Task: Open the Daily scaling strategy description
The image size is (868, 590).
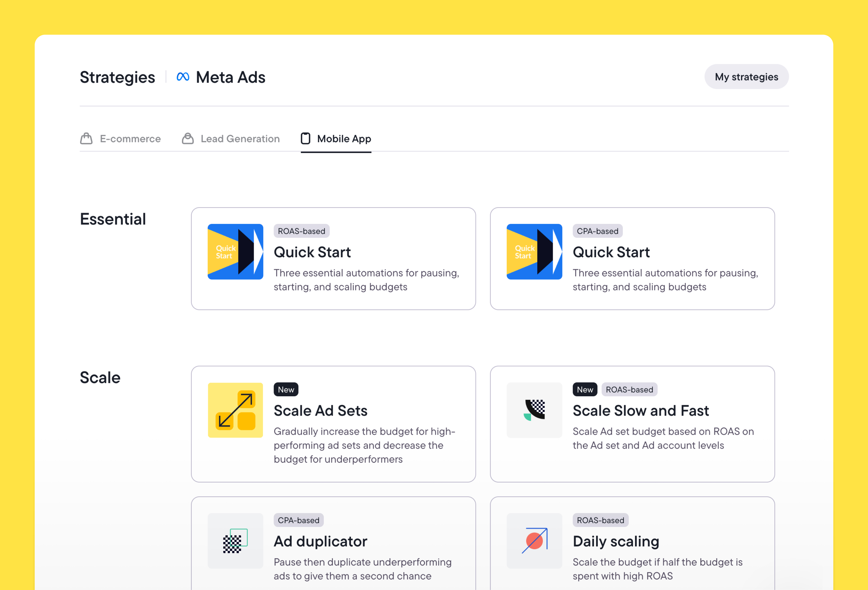Action: 657,569
